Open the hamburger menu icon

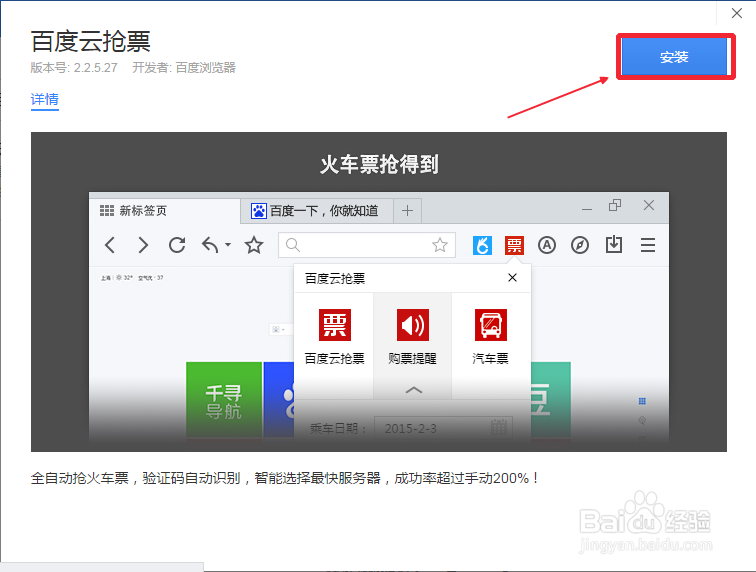point(648,245)
